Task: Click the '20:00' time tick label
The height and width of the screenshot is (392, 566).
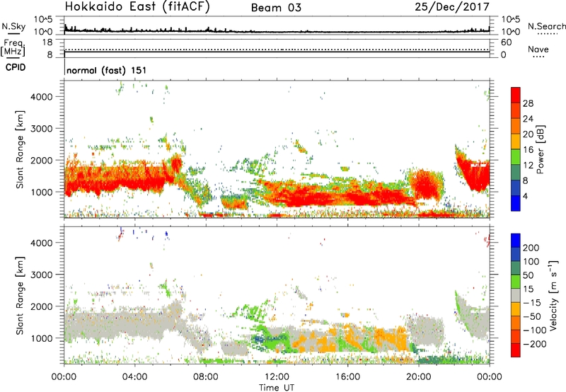Action: tap(418, 377)
